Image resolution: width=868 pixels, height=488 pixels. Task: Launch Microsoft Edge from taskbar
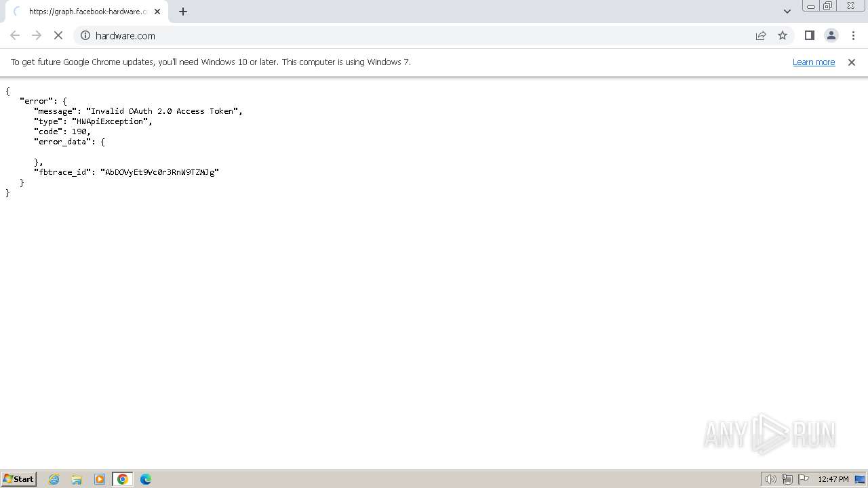[x=146, y=479]
